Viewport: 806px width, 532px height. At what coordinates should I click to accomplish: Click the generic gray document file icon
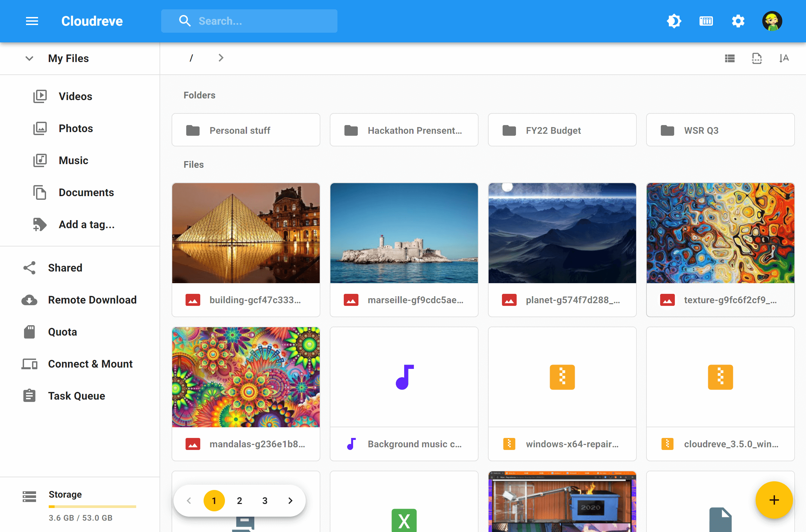pyautogui.click(x=721, y=520)
